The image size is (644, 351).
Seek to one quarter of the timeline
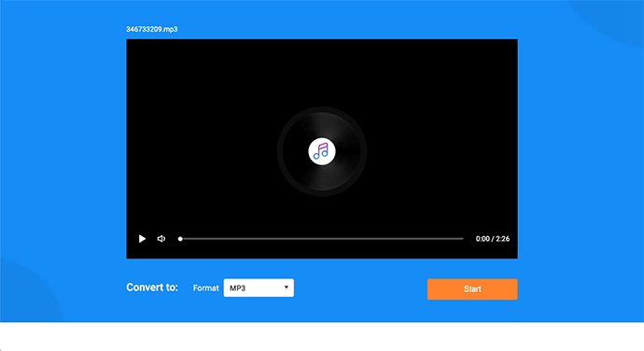(251, 239)
